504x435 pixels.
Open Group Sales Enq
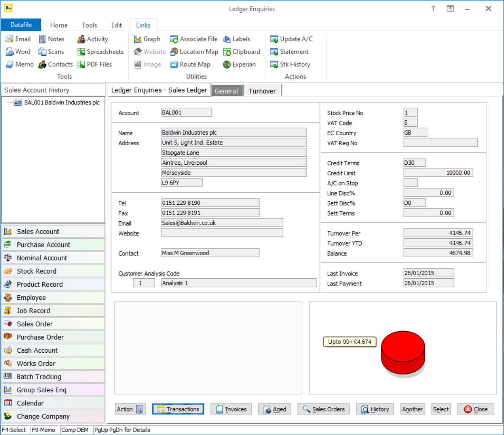53,390
